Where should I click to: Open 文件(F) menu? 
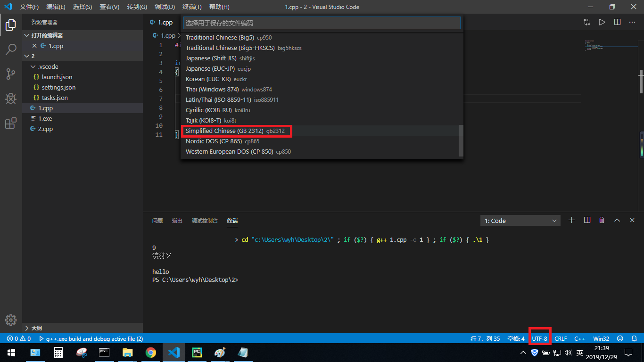pyautogui.click(x=29, y=7)
